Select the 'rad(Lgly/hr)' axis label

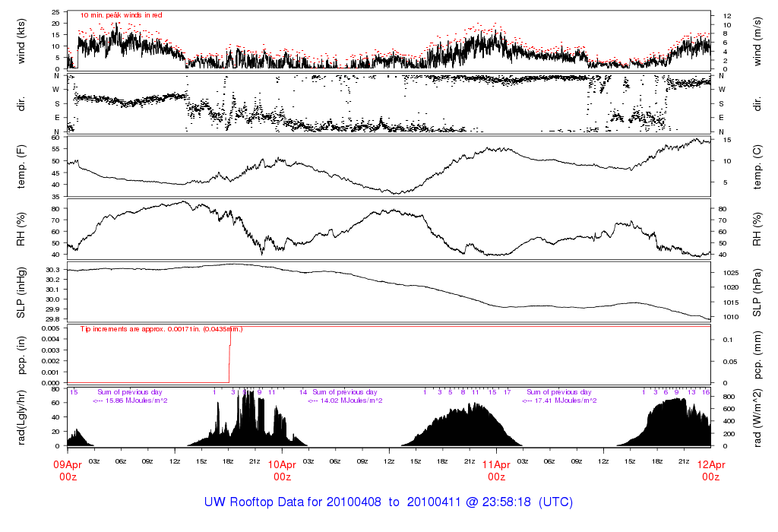(x=21, y=418)
